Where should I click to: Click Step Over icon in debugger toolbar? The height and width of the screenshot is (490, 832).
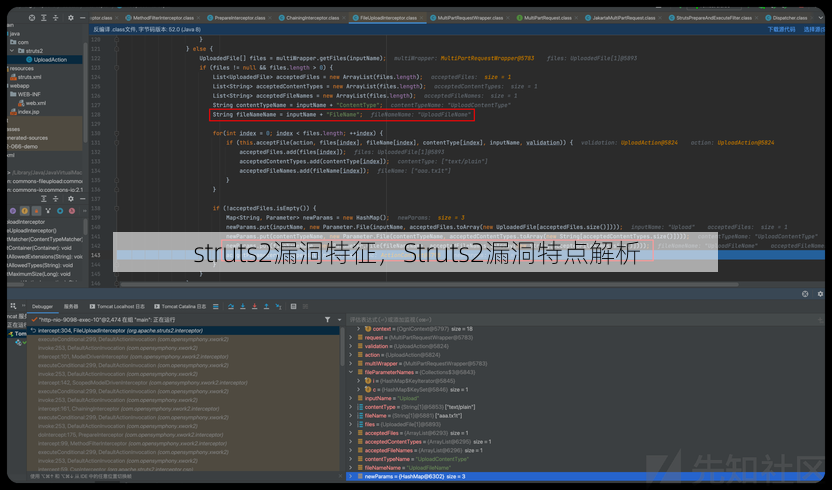(x=231, y=306)
